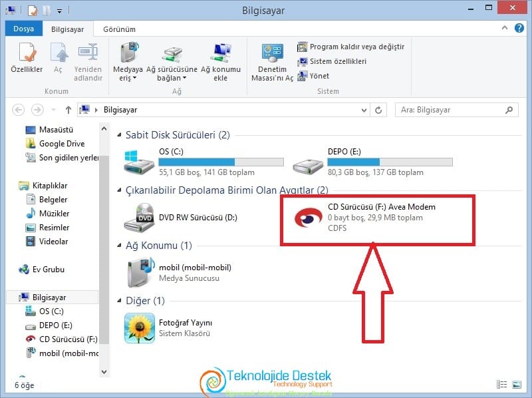Click the search magnifier icon
This screenshot has height=398, width=532.
(x=509, y=110)
